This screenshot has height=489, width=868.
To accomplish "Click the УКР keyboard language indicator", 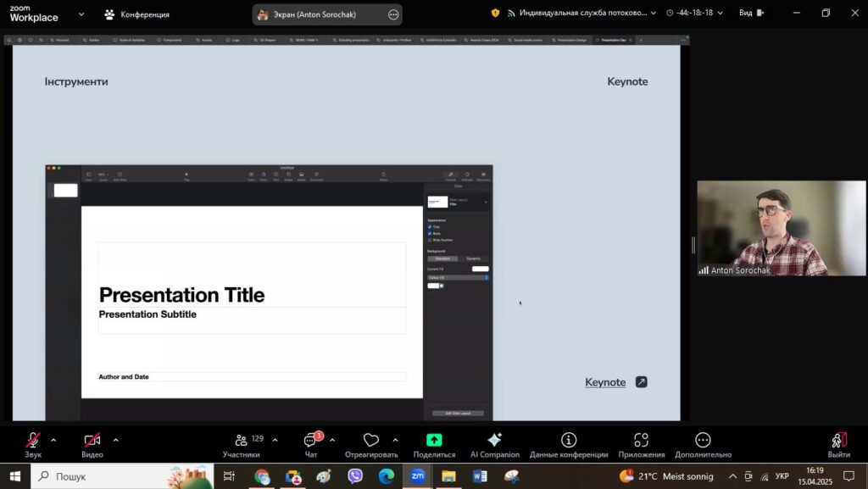I will click(x=782, y=475).
